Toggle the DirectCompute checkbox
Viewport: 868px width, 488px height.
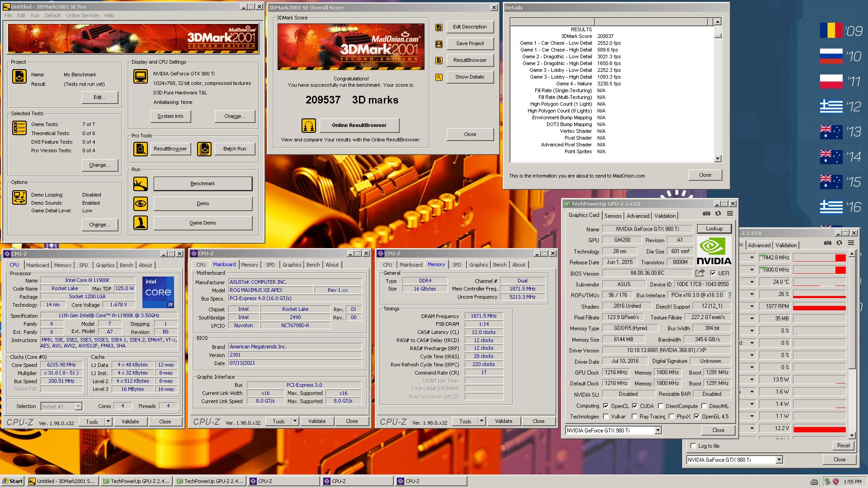660,406
